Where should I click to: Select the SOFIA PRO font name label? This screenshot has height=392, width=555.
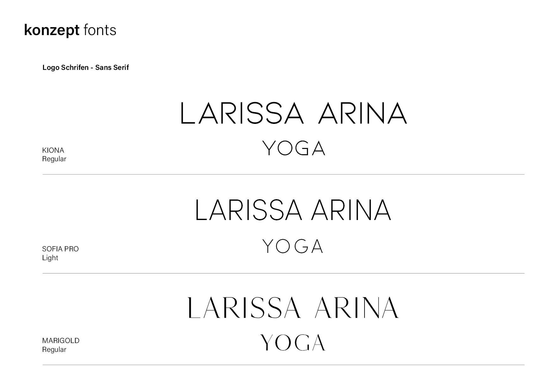click(x=60, y=249)
